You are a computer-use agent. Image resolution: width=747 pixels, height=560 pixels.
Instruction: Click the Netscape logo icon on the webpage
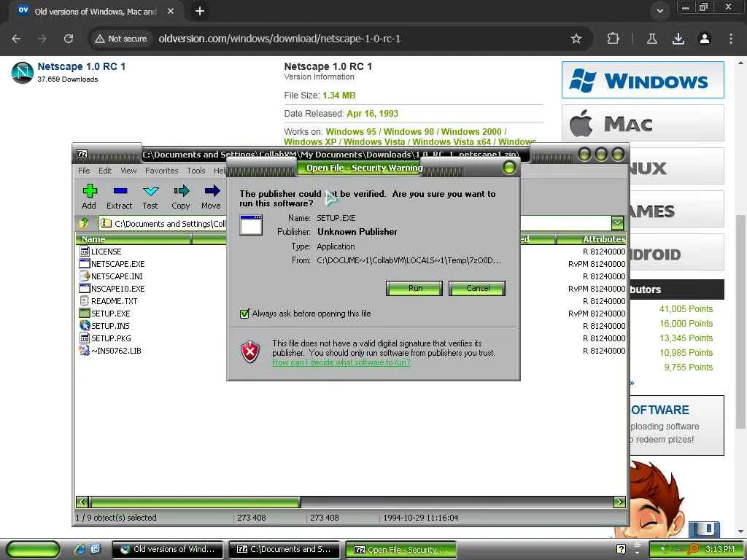coord(22,72)
